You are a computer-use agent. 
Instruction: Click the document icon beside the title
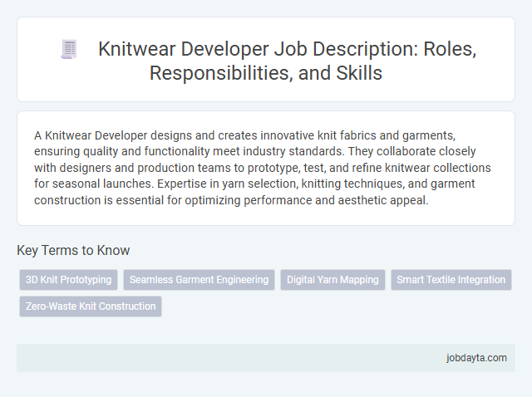click(69, 49)
